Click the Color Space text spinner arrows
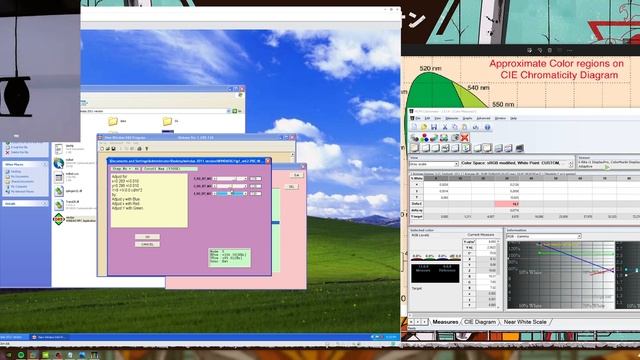Screen dimensions: 640x360 pyautogui.click(x=571, y=164)
